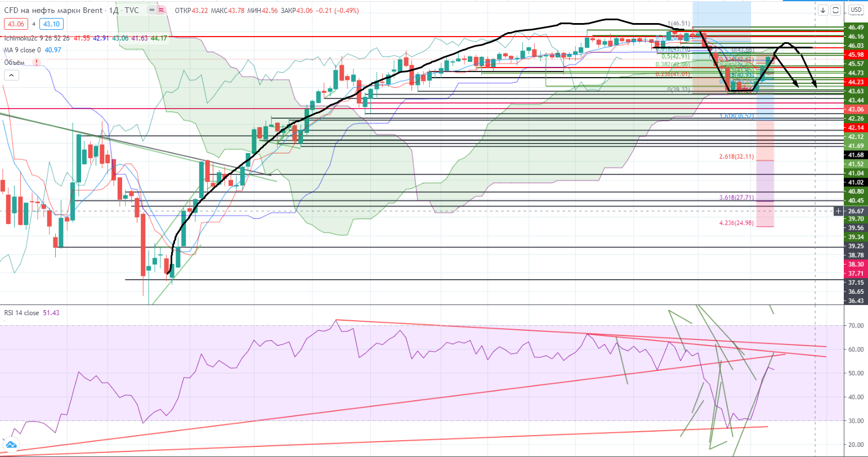Click the pink wavy-lines market status icon
Image resolution: width=868 pixels, height=457 pixels.
(161, 10)
